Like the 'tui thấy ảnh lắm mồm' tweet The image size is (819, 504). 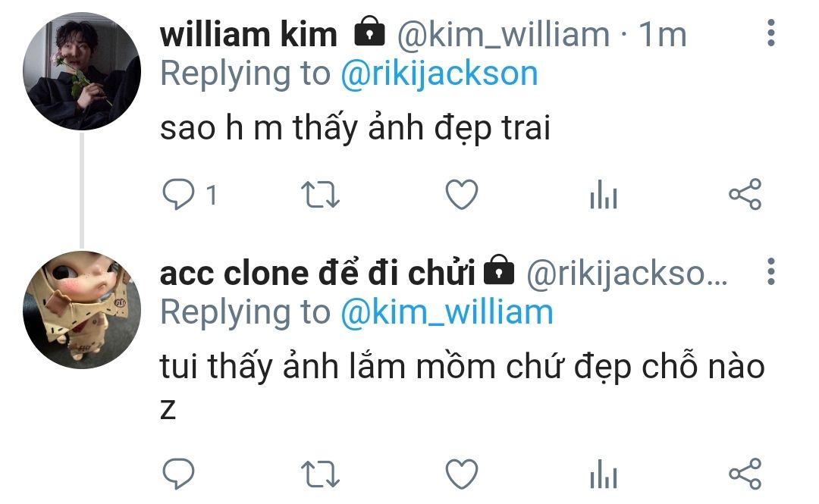tap(462, 474)
